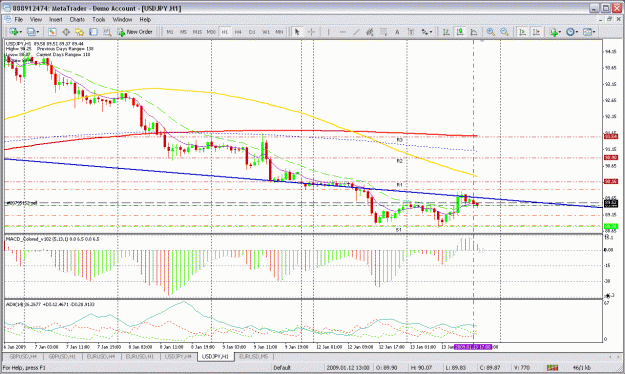
Task: Click the 'Default' profile in status bar
Action: point(282,368)
